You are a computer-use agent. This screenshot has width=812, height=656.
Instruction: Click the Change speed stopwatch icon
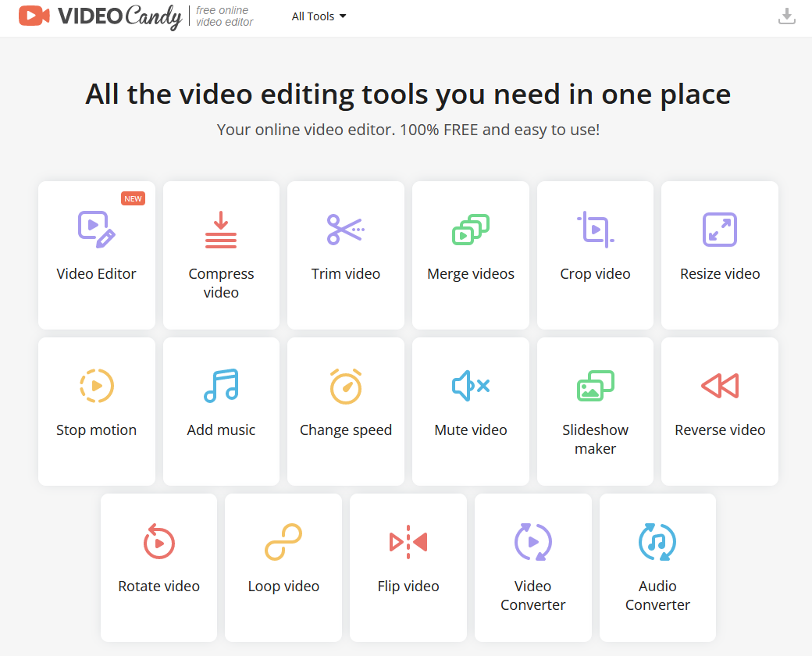click(x=345, y=386)
